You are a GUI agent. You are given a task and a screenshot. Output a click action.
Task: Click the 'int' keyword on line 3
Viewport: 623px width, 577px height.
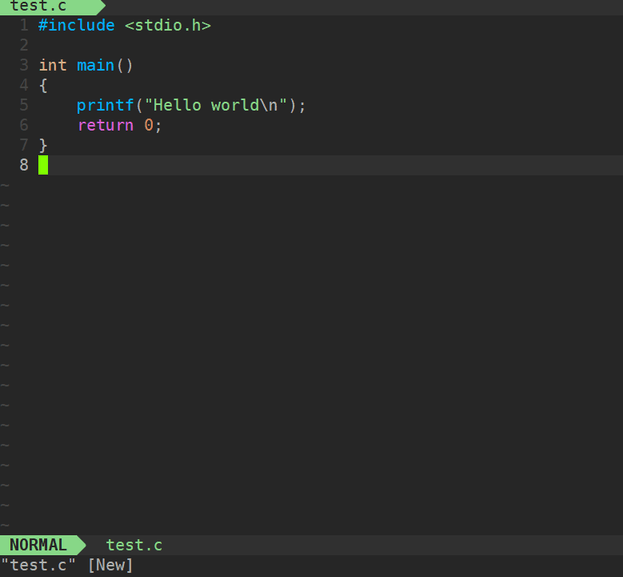[52, 65]
